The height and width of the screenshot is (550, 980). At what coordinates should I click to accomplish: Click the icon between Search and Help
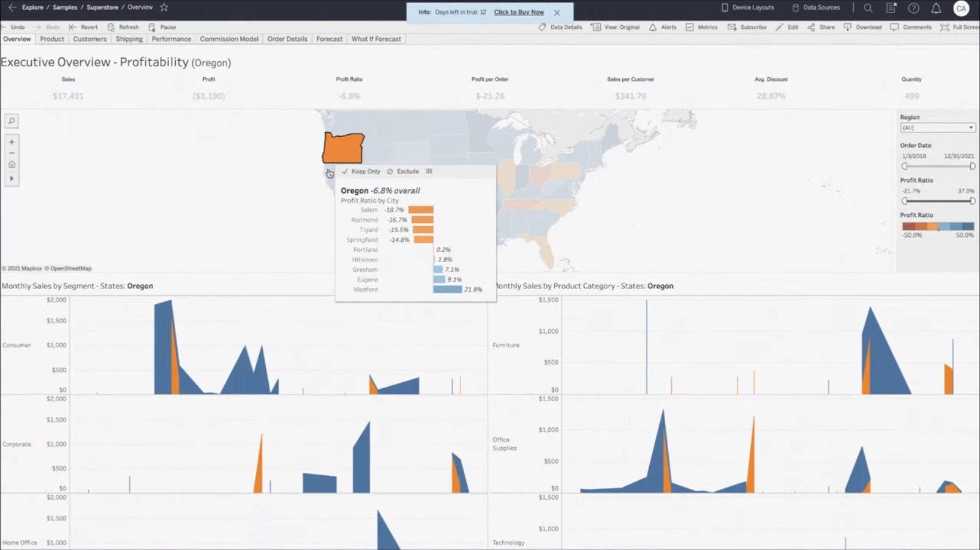pyautogui.click(x=891, y=8)
